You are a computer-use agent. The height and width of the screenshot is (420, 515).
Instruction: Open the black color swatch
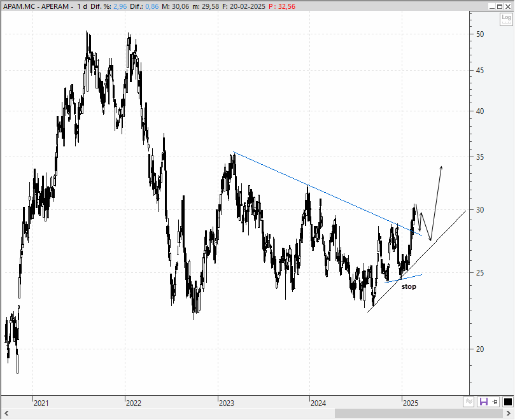tap(508, 402)
